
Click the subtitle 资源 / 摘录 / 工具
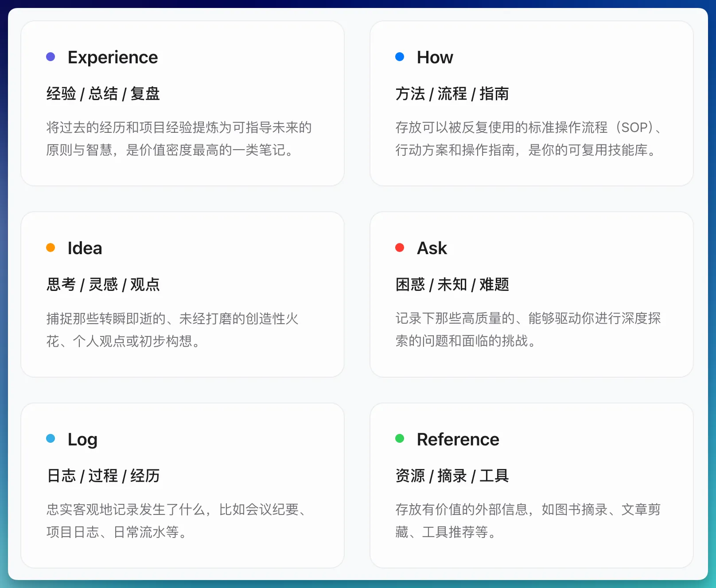coord(452,476)
